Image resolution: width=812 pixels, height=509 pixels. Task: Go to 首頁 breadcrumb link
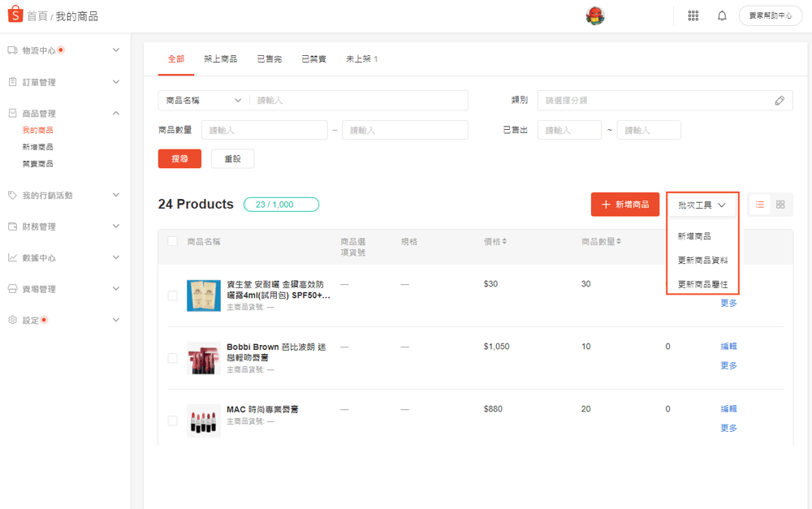tap(37, 16)
